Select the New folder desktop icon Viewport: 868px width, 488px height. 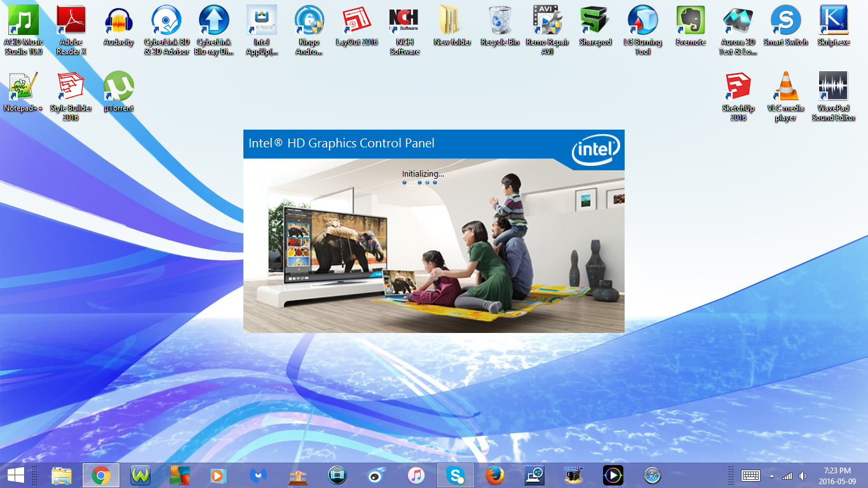(452, 26)
